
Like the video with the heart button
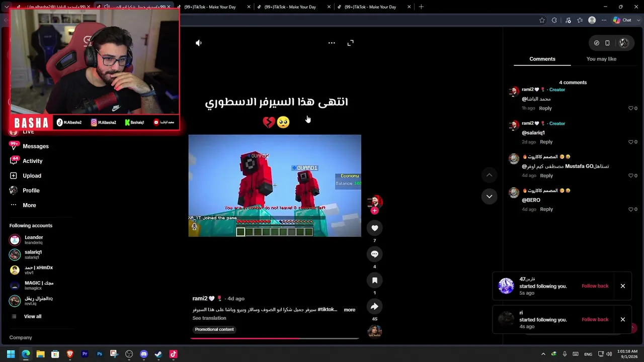pyautogui.click(x=374, y=228)
